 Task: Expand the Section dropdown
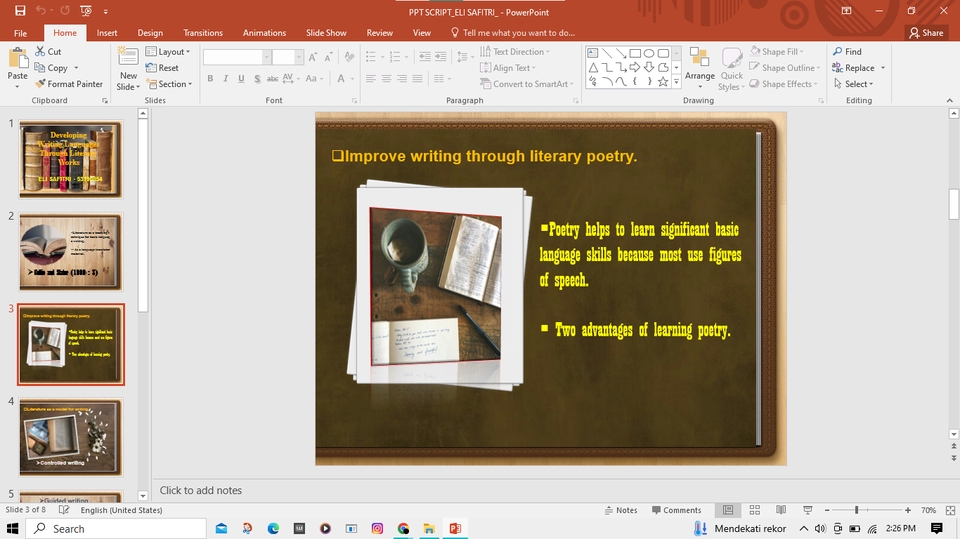pyautogui.click(x=168, y=84)
